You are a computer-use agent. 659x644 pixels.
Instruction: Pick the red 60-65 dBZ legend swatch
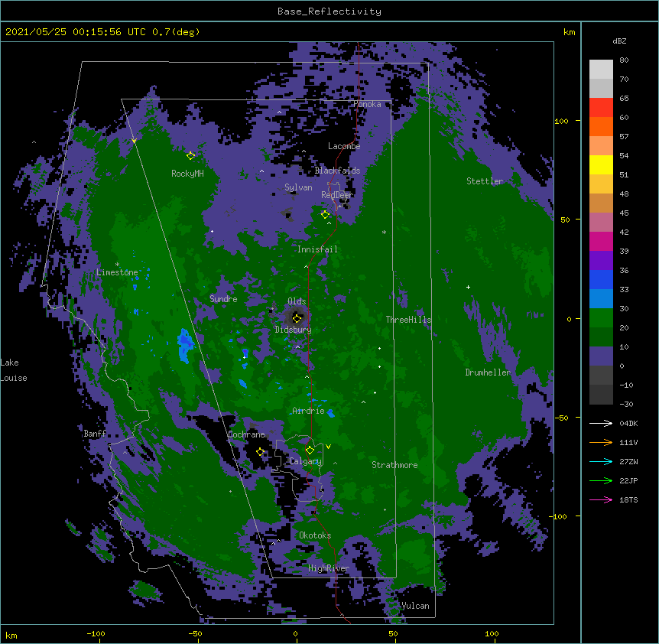pyautogui.click(x=601, y=107)
